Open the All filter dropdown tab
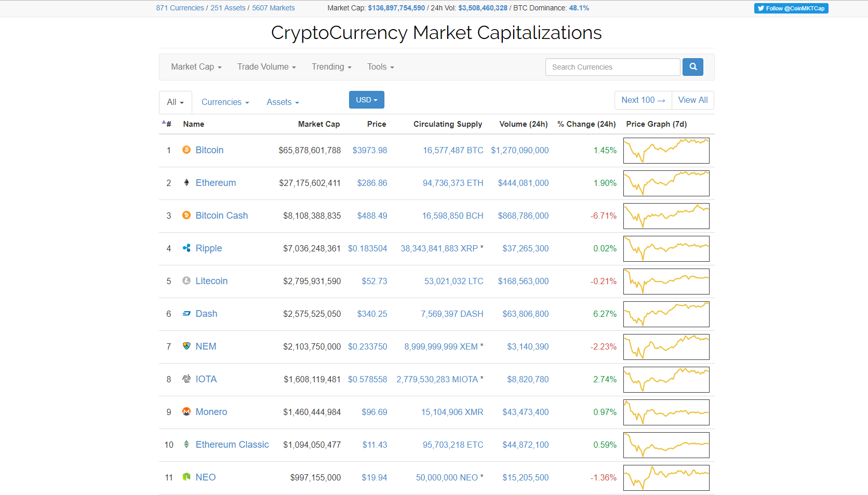The image size is (868, 495). [x=176, y=102]
